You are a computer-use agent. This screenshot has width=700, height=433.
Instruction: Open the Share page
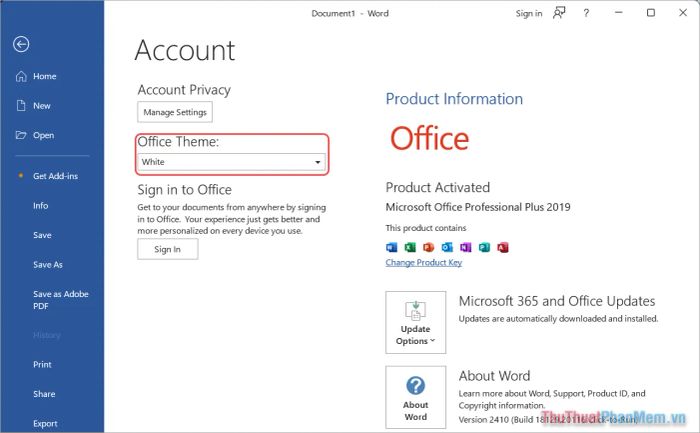point(44,394)
